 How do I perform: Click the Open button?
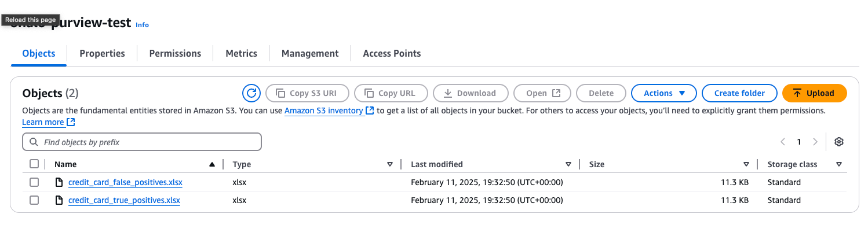coord(542,93)
